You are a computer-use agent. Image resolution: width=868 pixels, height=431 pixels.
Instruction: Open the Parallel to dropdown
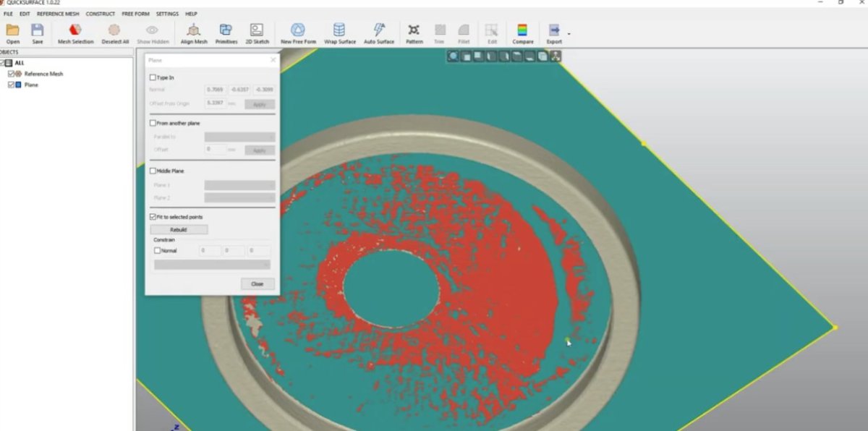point(239,136)
